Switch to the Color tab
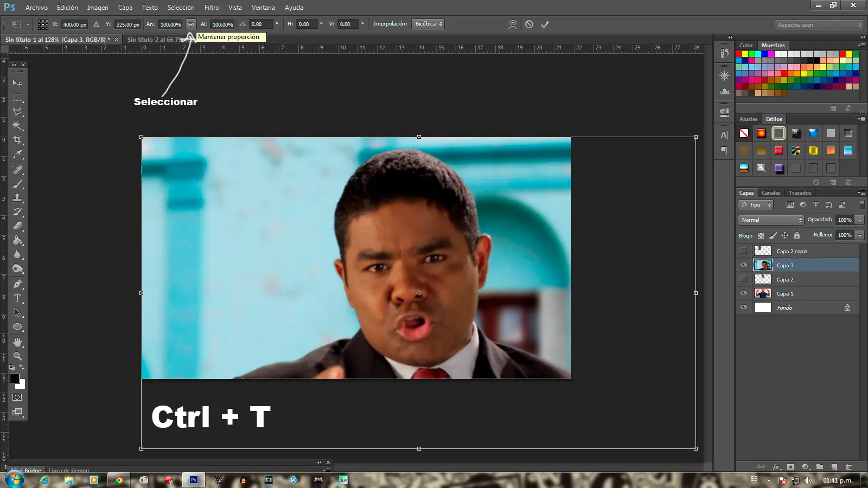Image resolution: width=868 pixels, height=488 pixels. tap(746, 46)
